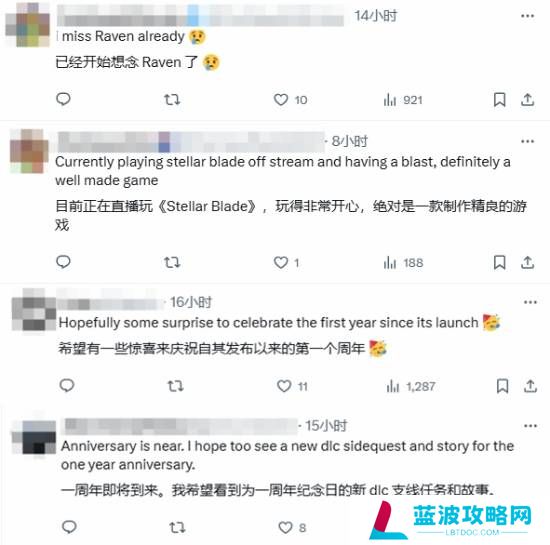The image size is (550, 545).
Task: Open the 16小时 timestamp link
Action: pyautogui.click(x=191, y=302)
